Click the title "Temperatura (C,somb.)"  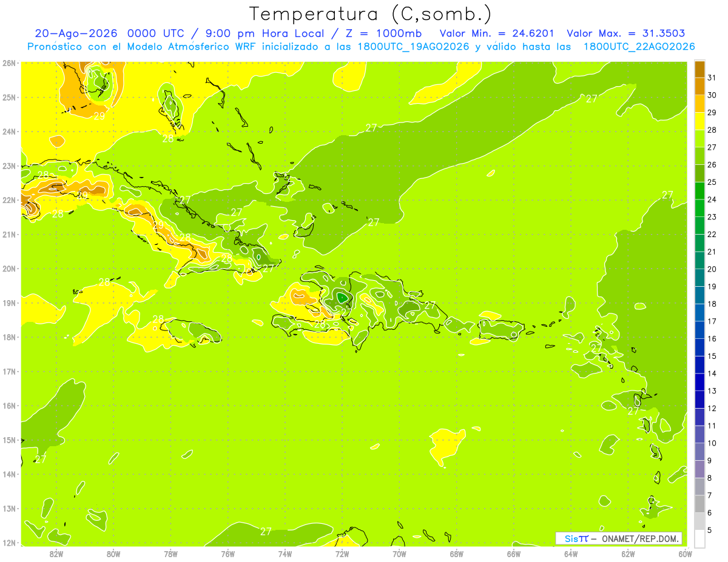coord(371,13)
